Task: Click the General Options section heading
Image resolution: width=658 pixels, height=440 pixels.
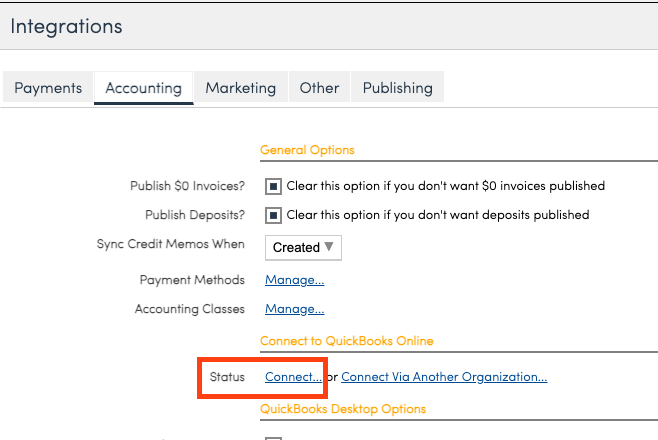Action: point(307,150)
